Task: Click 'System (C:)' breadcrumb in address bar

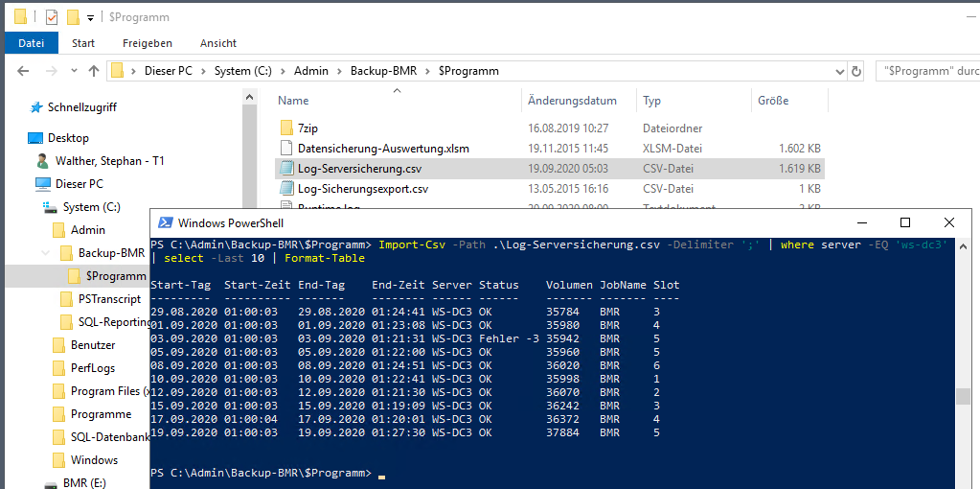Action: 243,71
